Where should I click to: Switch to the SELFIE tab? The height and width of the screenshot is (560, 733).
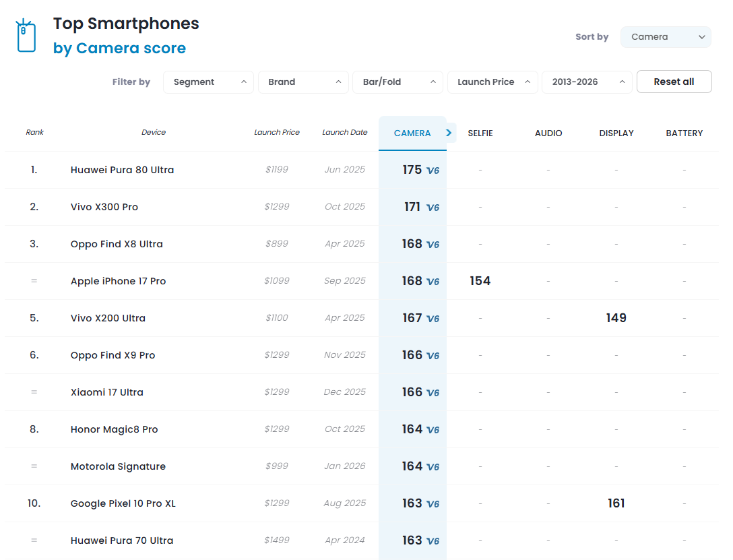pos(480,133)
